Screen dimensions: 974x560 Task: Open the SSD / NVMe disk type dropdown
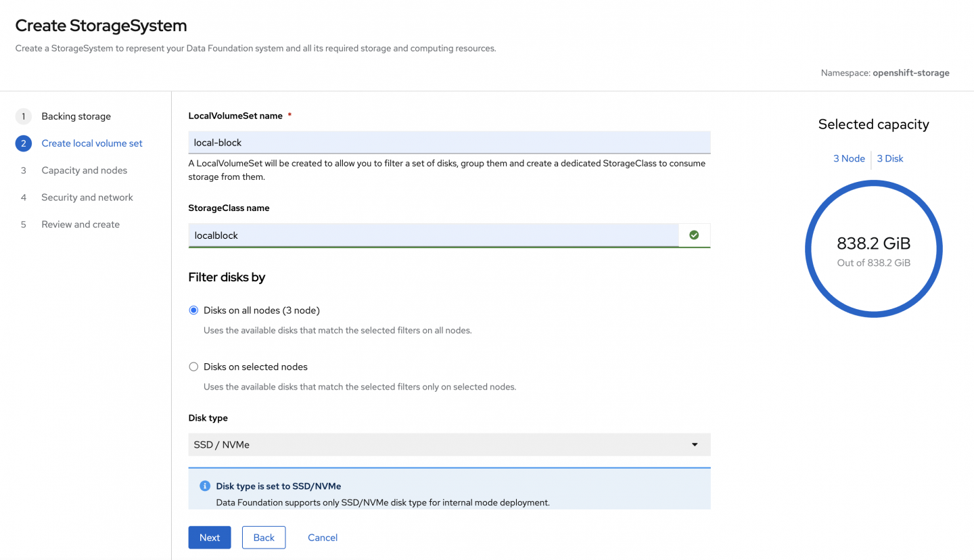[x=449, y=445]
